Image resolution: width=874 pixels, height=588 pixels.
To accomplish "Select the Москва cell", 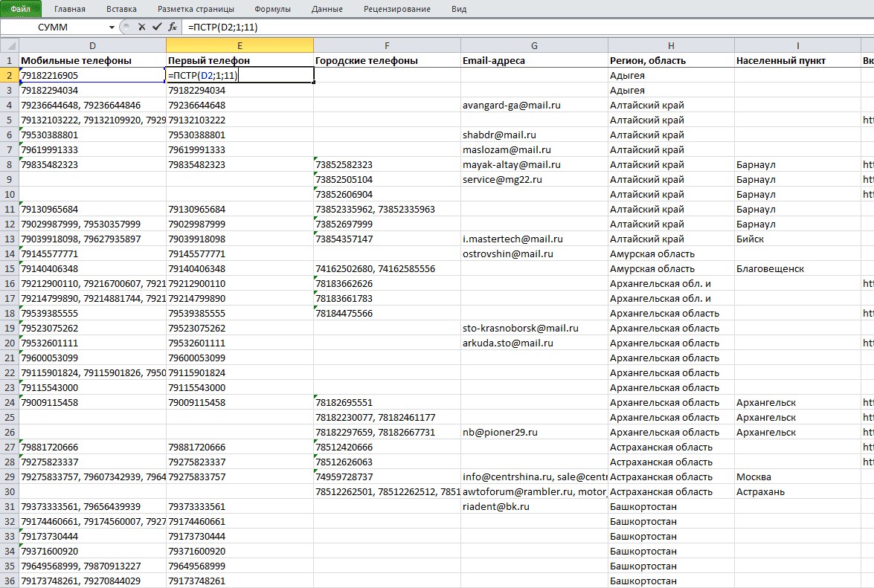I will (797, 476).
